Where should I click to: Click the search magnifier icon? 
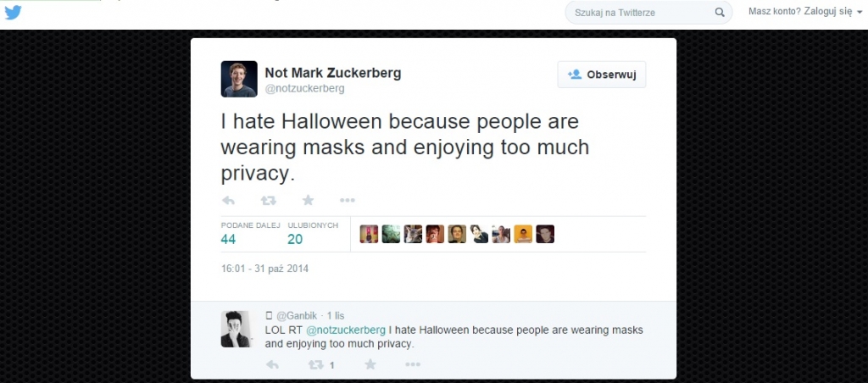(x=720, y=13)
